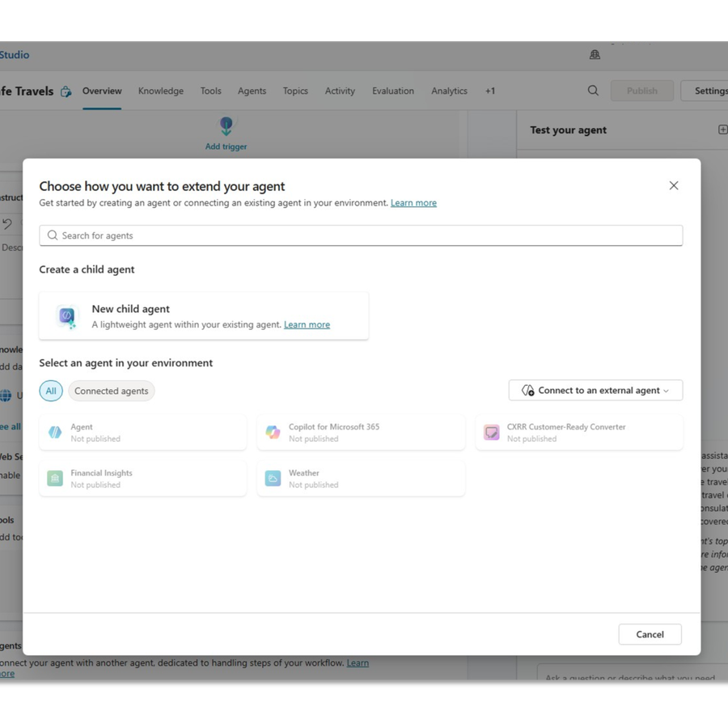
Task: Click the Add trigger pin icon
Action: 226,126
